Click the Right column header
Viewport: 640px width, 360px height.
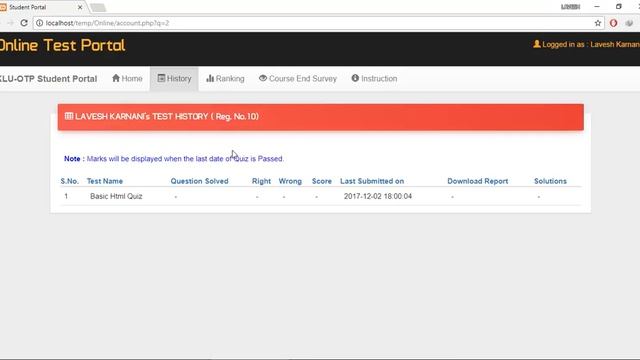click(261, 181)
